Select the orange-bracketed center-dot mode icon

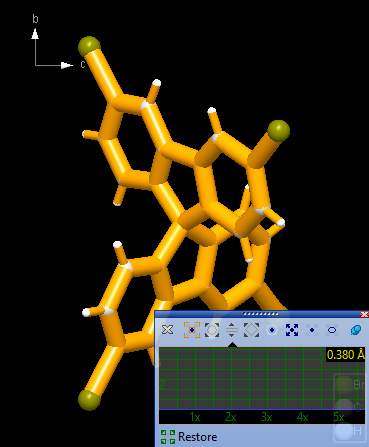click(x=192, y=330)
